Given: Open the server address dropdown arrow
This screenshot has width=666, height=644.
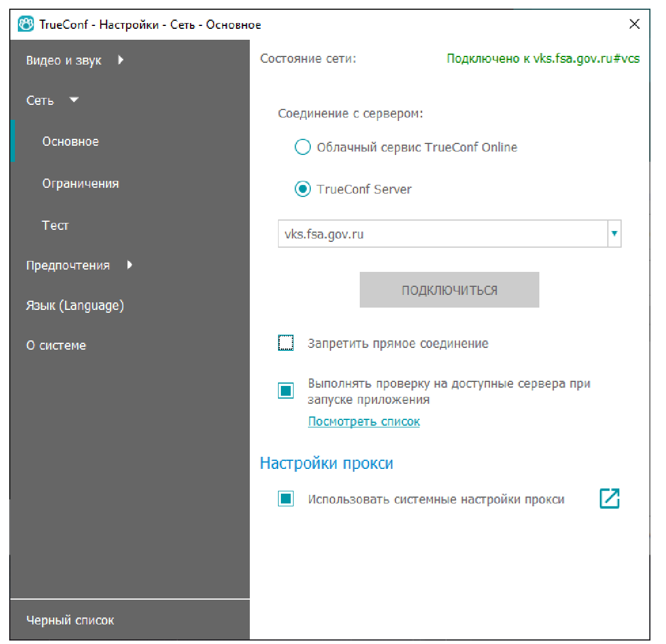Looking at the screenshot, I should (614, 234).
